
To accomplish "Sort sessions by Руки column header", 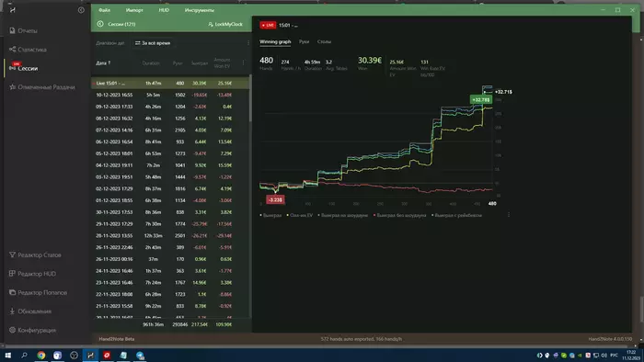I will pos(178,63).
